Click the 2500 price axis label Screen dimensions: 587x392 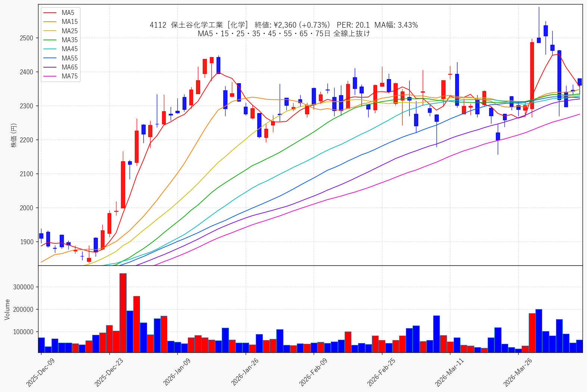click(27, 38)
